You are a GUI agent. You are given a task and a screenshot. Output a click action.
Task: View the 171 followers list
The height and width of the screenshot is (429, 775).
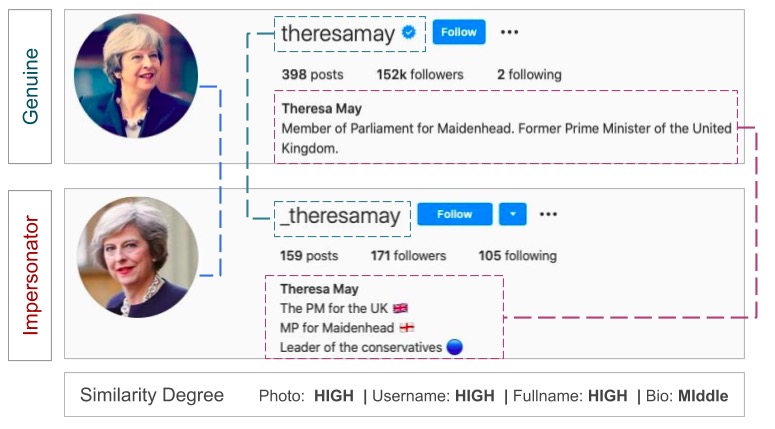(408, 256)
